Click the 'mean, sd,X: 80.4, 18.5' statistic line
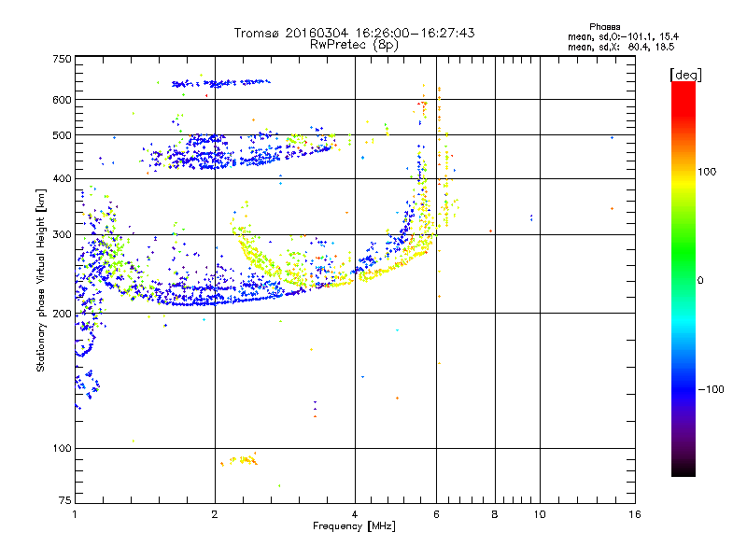Viewport: 747px width, 560px height. (621, 47)
